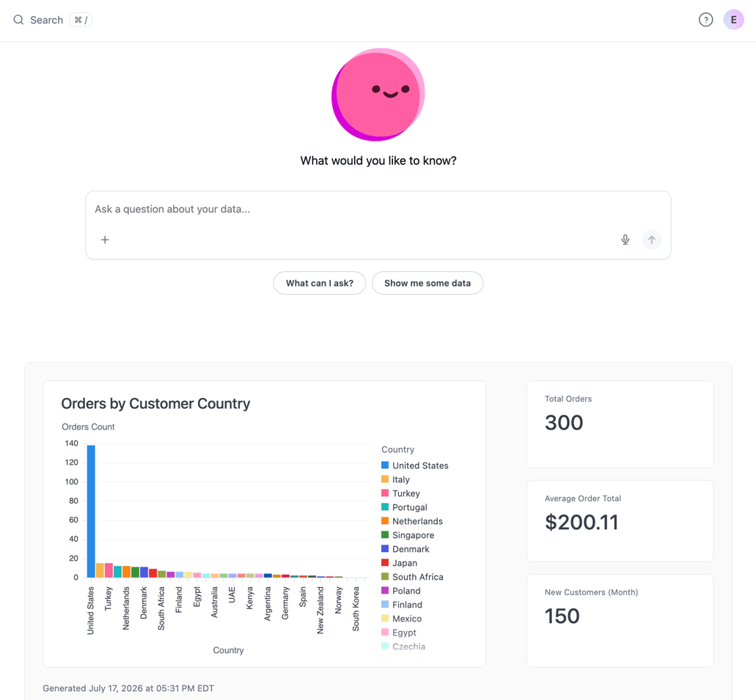The width and height of the screenshot is (756, 700).
Task: Select Italy legend color swatch
Action: coord(385,479)
